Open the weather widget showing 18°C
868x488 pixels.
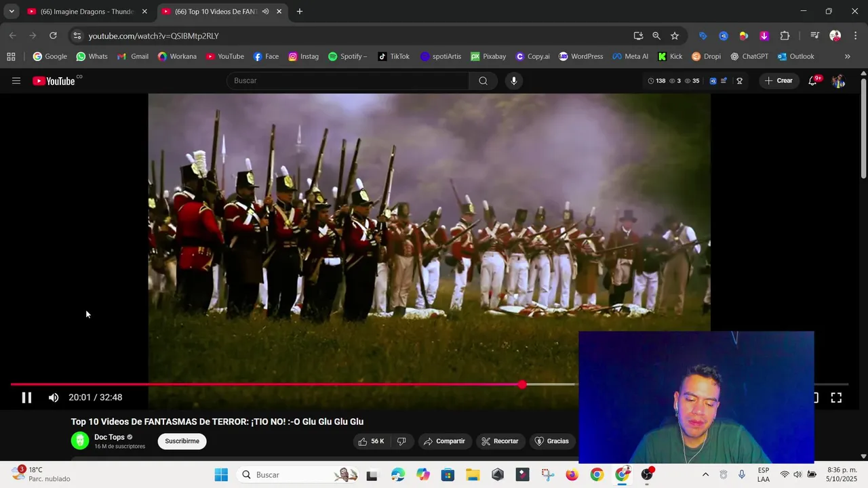pyautogui.click(x=42, y=474)
